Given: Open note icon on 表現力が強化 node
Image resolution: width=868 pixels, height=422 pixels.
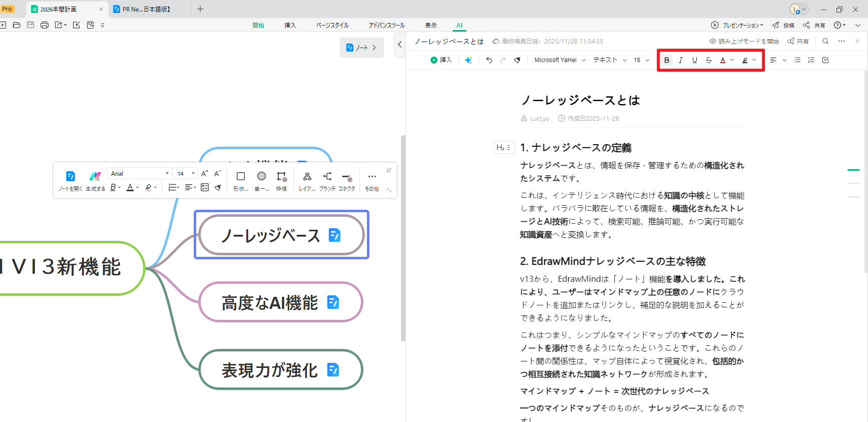Looking at the screenshot, I should [x=333, y=369].
